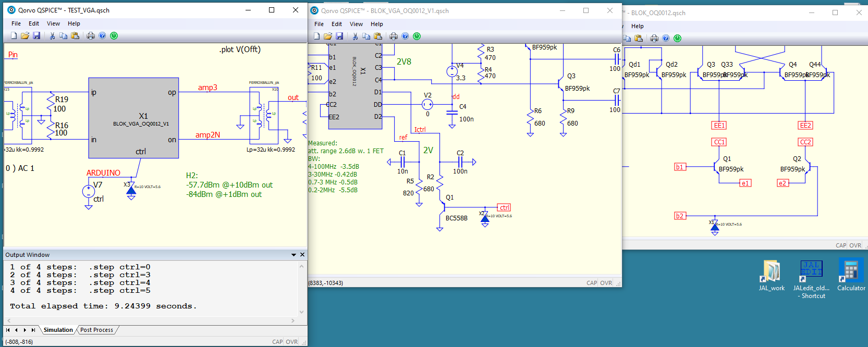Close the Output Window panel
This screenshot has width=868, height=347.
(302, 255)
